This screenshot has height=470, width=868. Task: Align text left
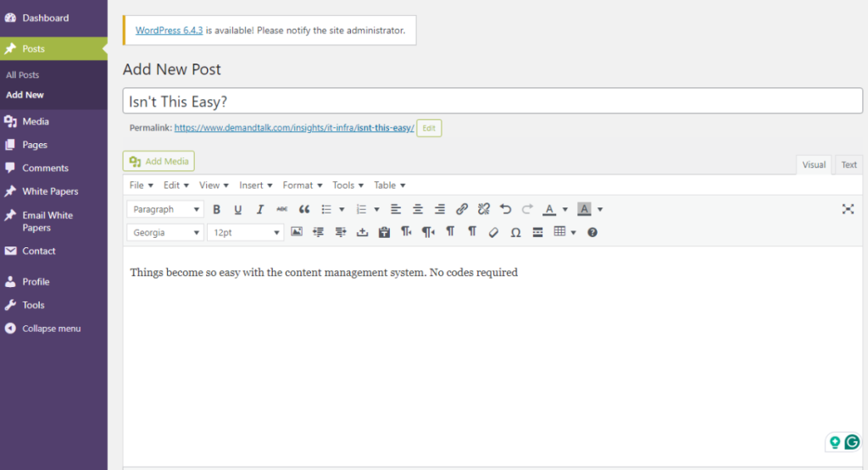coord(395,209)
